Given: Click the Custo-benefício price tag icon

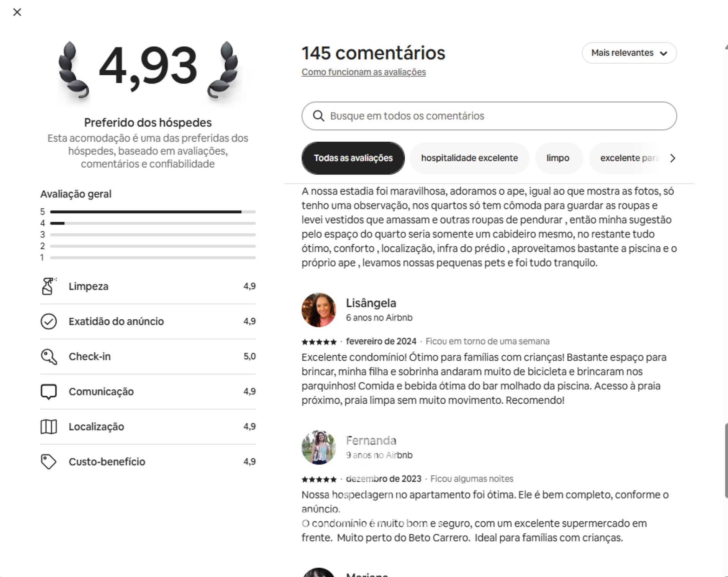Looking at the screenshot, I should click(49, 462).
